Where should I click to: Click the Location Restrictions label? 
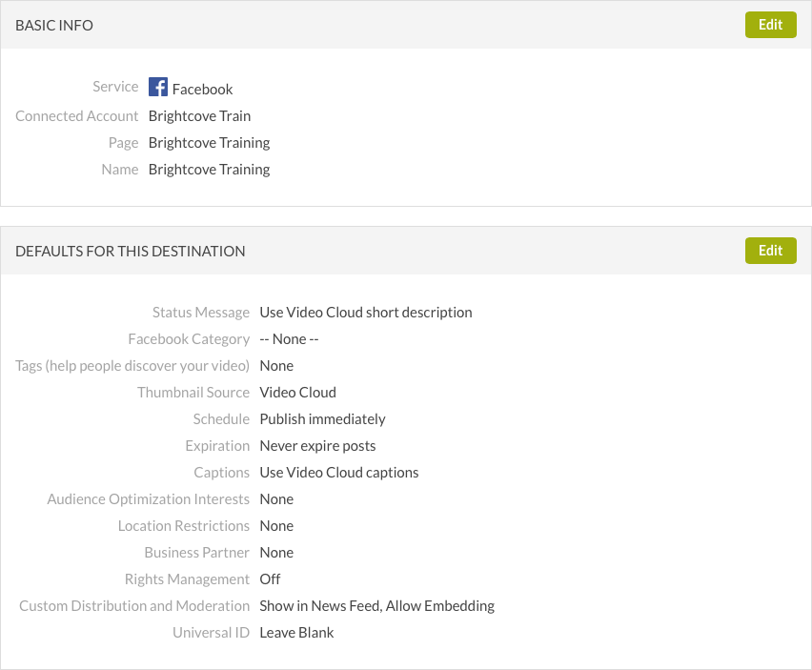183,525
